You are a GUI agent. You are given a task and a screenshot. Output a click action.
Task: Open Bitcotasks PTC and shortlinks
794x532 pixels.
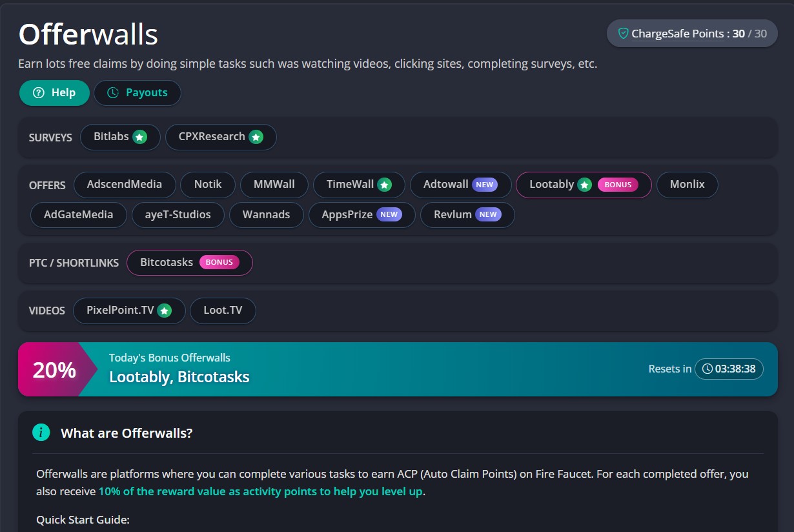pyautogui.click(x=190, y=263)
